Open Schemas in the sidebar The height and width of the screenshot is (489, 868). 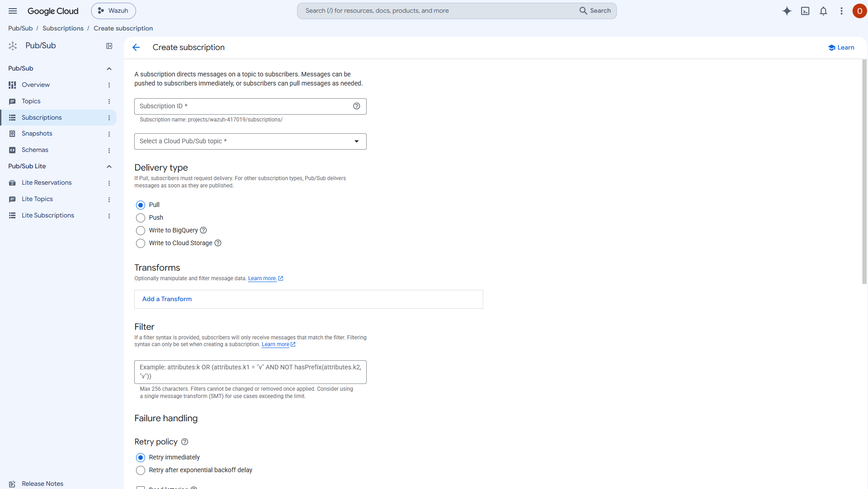(x=35, y=150)
